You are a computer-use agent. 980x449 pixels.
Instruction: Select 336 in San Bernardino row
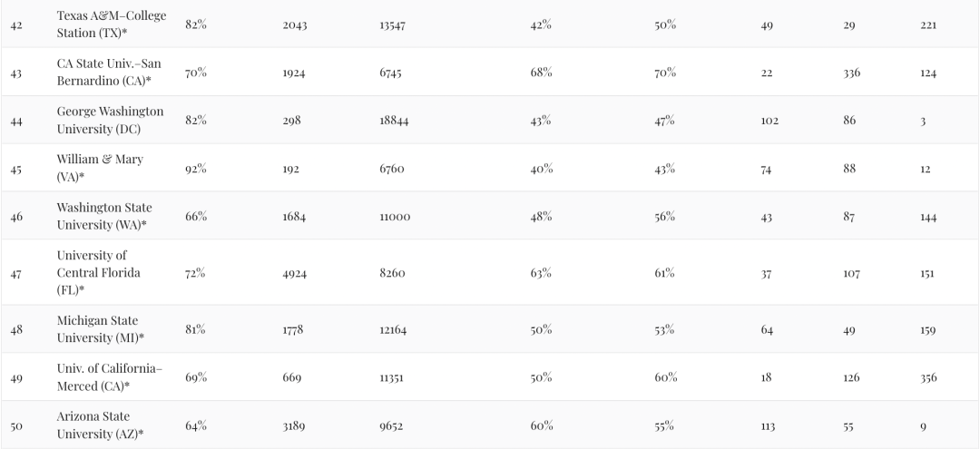pyautogui.click(x=849, y=73)
